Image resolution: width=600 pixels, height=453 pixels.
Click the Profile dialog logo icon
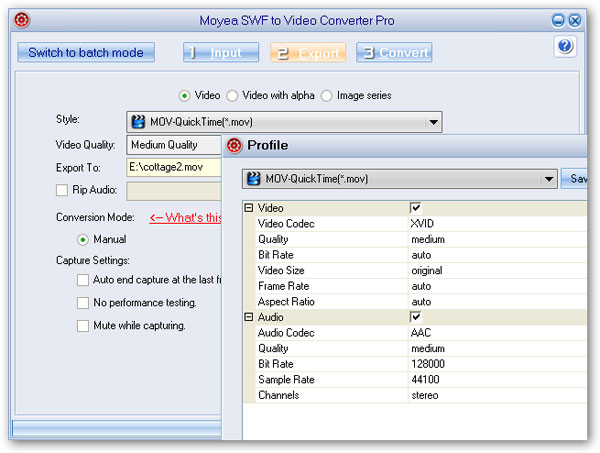(234, 145)
